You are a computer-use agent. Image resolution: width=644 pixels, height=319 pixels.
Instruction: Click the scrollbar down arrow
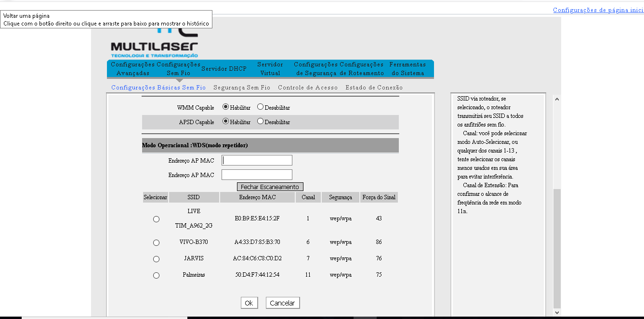(x=557, y=312)
